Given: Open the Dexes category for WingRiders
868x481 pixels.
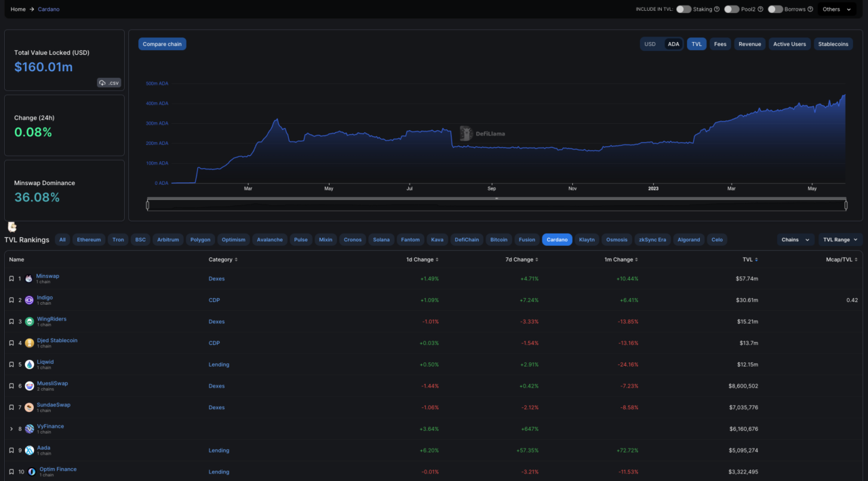Looking at the screenshot, I should click(x=216, y=322).
